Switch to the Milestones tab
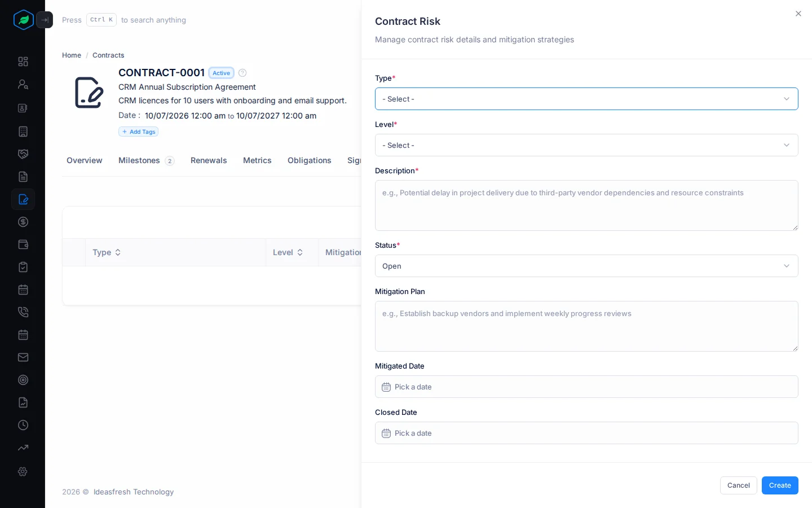 coord(147,160)
